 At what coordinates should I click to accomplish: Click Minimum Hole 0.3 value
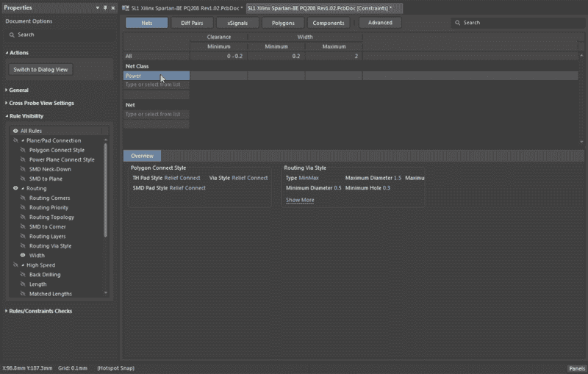(x=387, y=188)
